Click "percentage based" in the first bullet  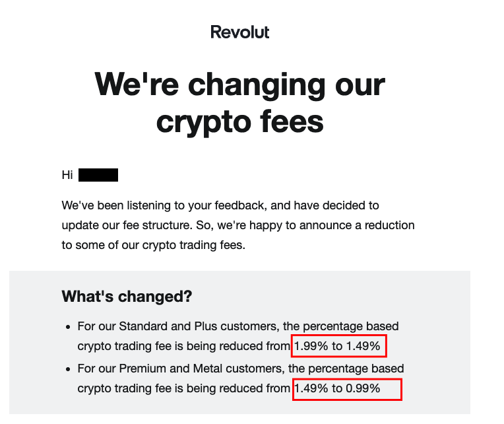(351, 326)
